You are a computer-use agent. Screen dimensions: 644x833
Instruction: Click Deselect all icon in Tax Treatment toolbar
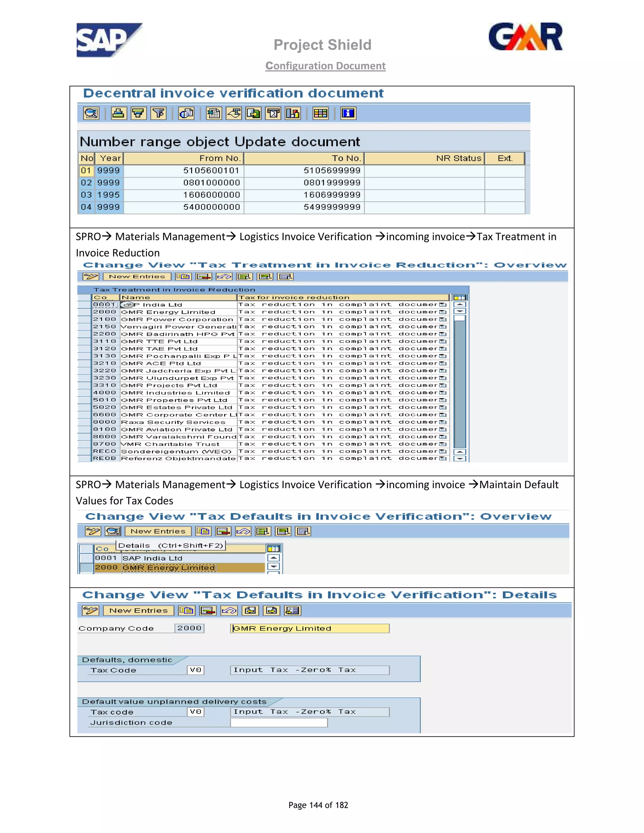(x=286, y=277)
